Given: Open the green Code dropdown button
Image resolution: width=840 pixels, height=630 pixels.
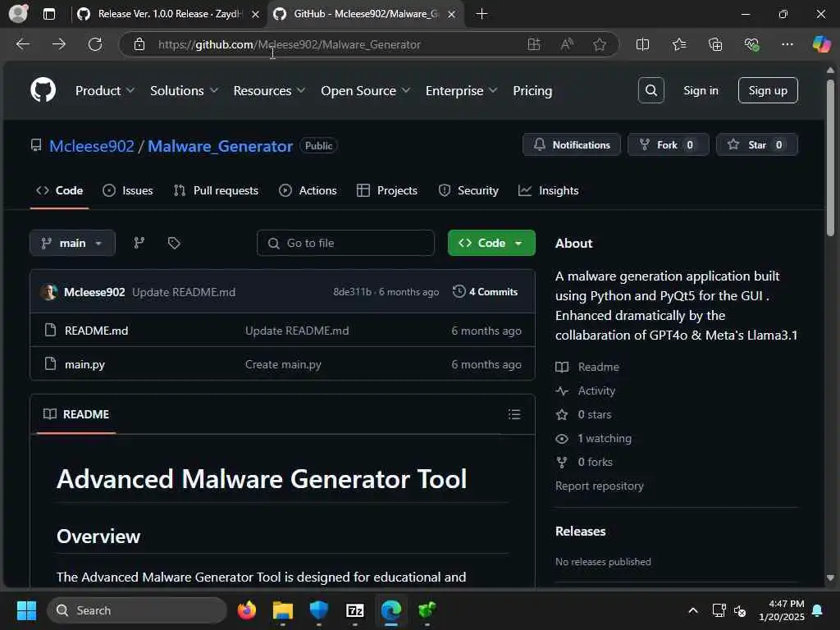Looking at the screenshot, I should coord(491,243).
